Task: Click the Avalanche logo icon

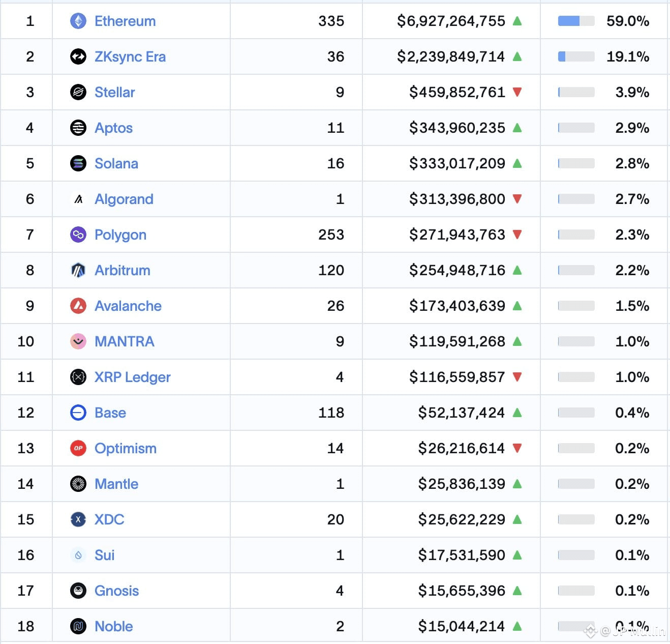Action: pyautogui.click(x=78, y=306)
